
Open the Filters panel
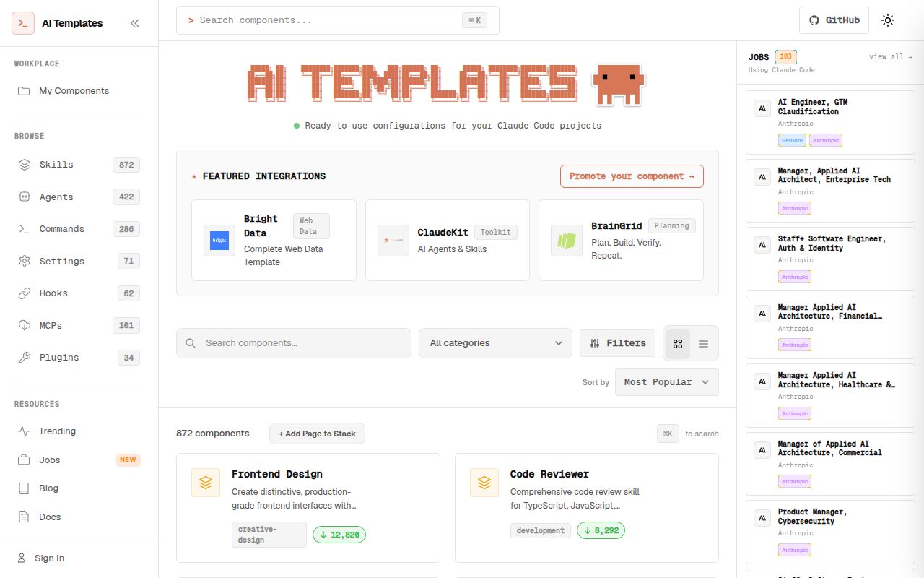click(x=618, y=343)
